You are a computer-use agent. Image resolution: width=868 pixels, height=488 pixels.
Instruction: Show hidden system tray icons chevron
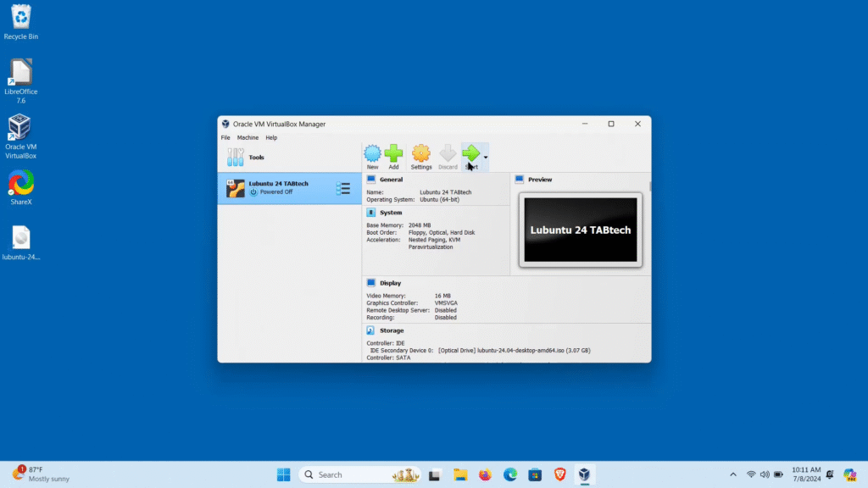coord(733,474)
